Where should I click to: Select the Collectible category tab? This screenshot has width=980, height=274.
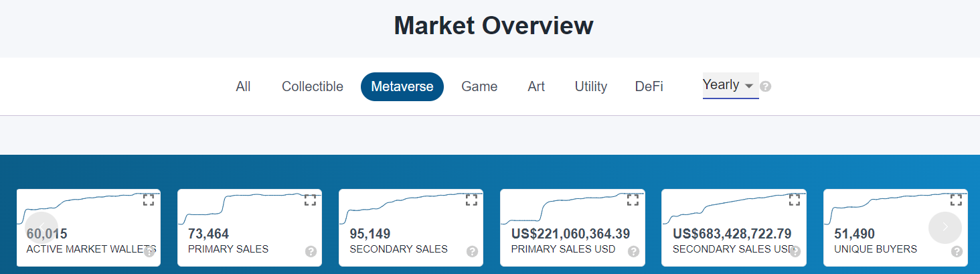point(313,86)
